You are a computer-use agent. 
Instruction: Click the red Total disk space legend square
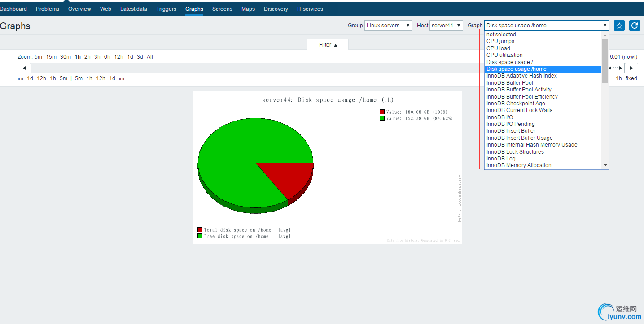click(x=200, y=230)
